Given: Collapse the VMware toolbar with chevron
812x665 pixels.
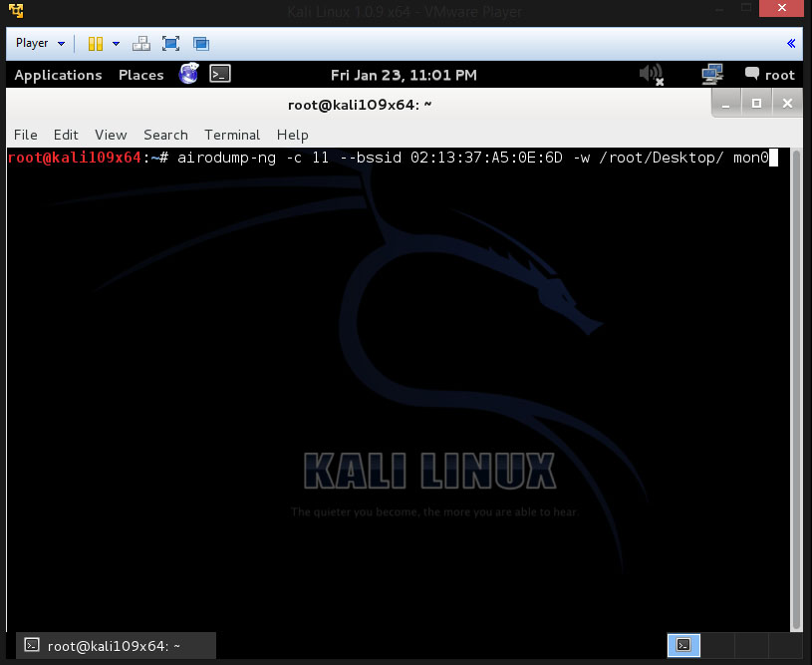Looking at the screenshot, I should pyautogui.click(x=791, y=43).
